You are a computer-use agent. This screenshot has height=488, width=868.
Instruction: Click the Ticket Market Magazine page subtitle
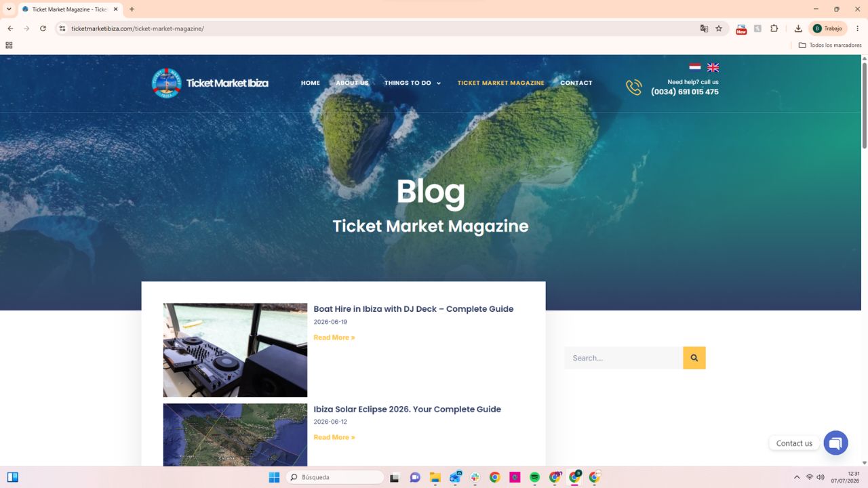tap(431, 226)
